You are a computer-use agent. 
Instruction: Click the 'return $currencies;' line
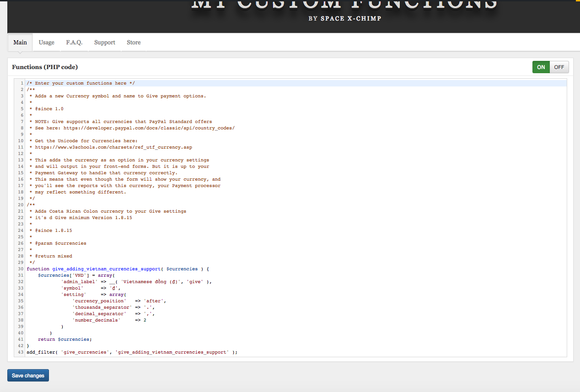point(65,339)
